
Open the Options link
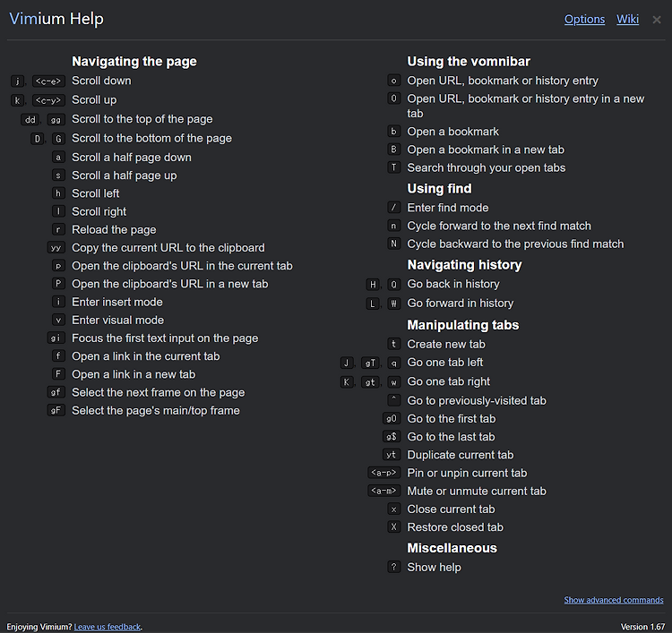point(584,20)
